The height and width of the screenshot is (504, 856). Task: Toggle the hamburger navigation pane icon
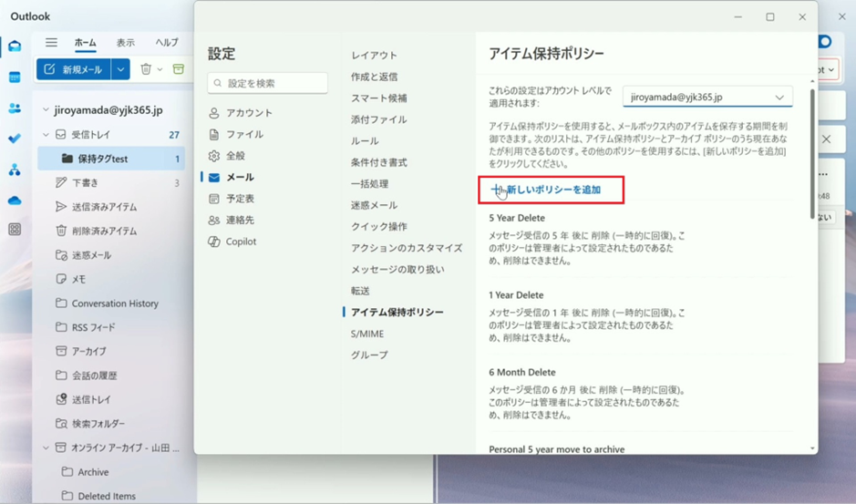51,43
